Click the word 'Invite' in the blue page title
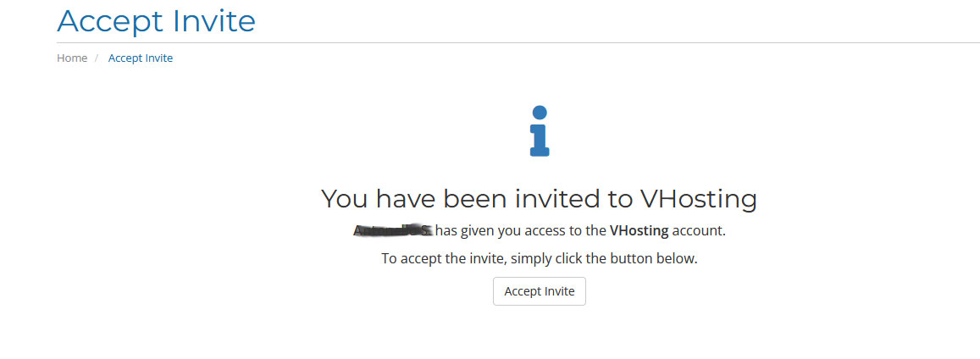Screen dimensions: 980x359 click(213, 20)
